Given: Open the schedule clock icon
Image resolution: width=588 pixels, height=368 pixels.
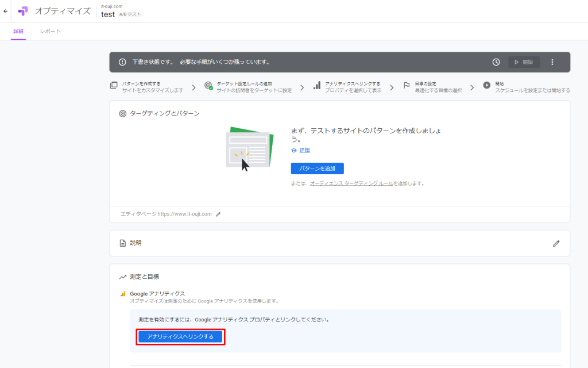Looking at the screenshot, I should [496, 62].
